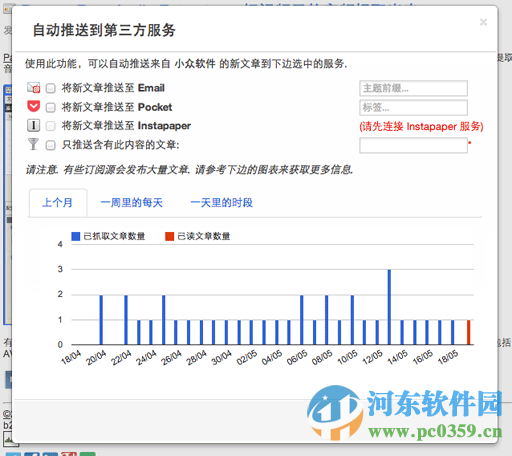Screen dimensions: 512x456
Task: Click the 已读文章数量 legend text
Action: click(x=204, y=236)
